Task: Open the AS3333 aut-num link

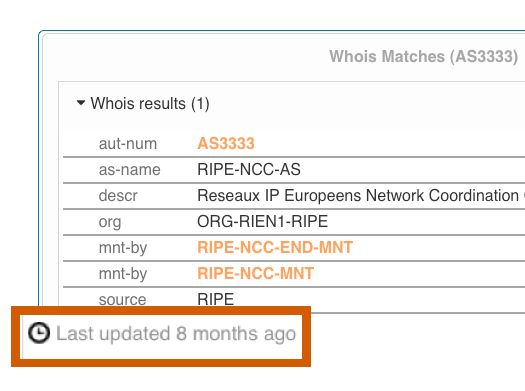Action: 226,144
